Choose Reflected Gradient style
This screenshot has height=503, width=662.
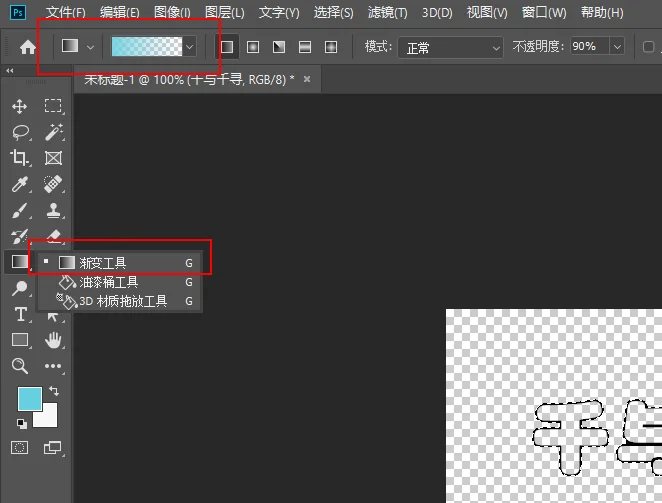point(305,47)
